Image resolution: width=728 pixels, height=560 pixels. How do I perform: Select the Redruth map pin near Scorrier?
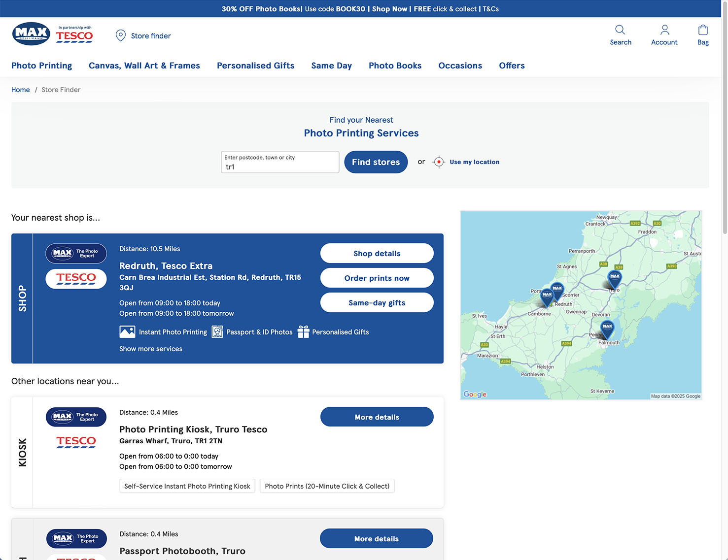pyautogui.click(x=557, y=291)
